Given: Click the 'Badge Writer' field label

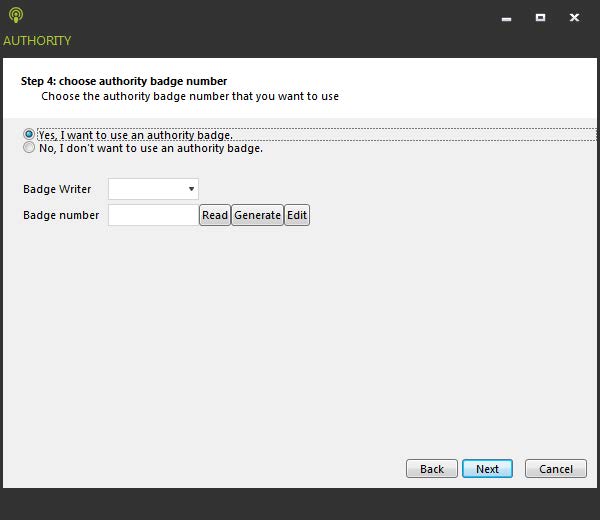Looking at the screenshot, I should click(57, 189).
